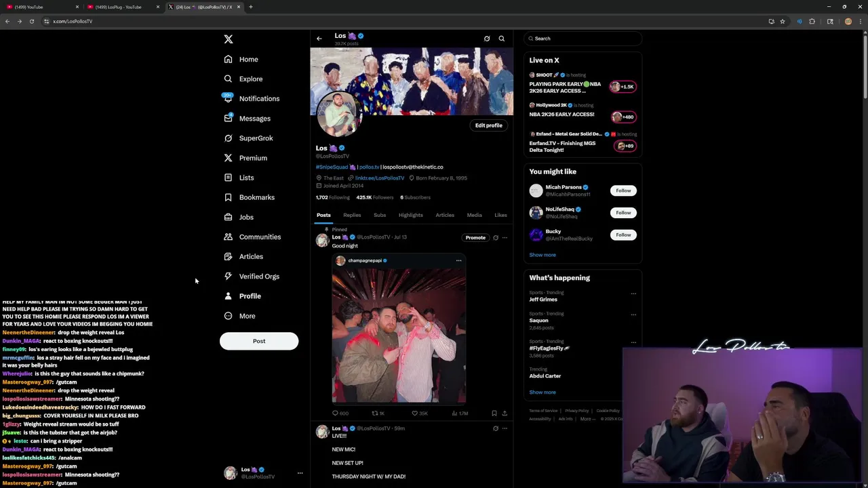Open embedded champagnepapi post menu

click(x=458, y=260)
